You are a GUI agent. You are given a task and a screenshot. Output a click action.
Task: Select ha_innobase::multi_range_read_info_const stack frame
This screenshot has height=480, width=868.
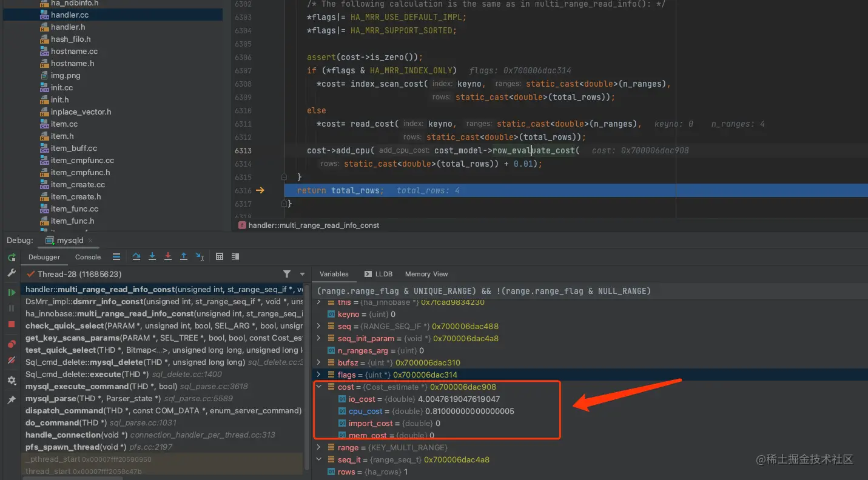(x=163, y=313)
